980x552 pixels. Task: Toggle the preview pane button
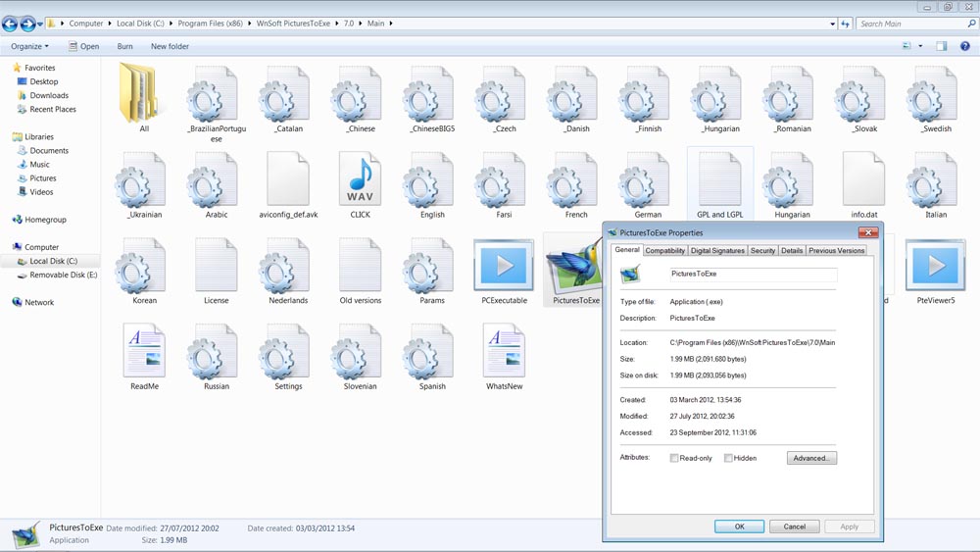pyautogui.click(x=941, y=46)
